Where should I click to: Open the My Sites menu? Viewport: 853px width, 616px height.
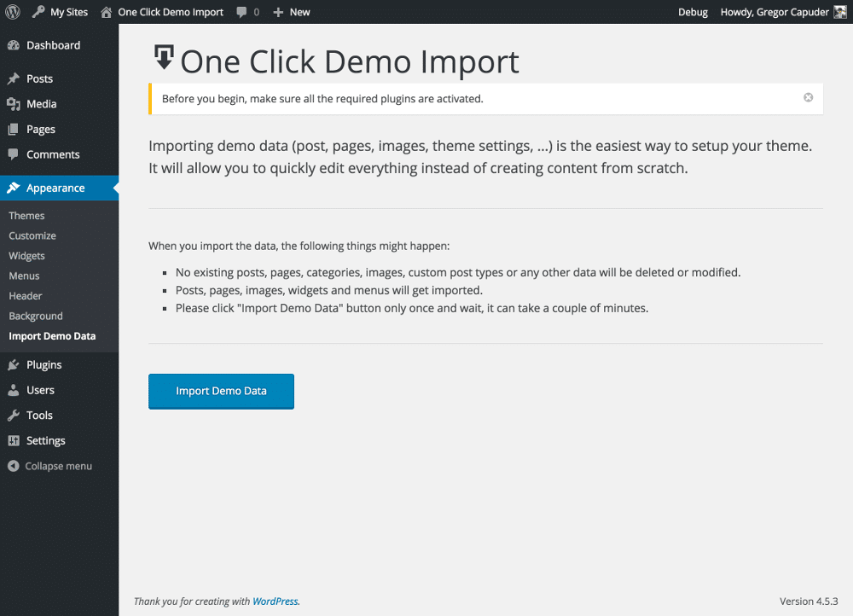pyautogui.click(x=69, y=12)
